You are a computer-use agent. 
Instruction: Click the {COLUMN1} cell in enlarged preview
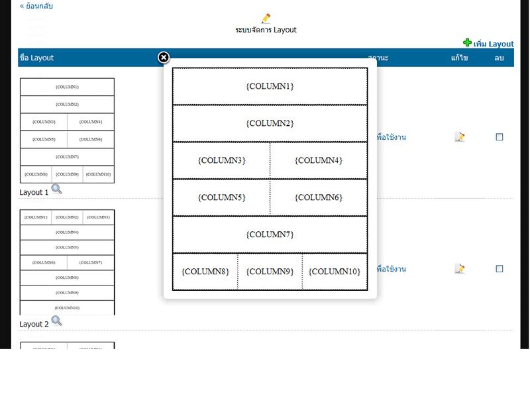(270, 86)
